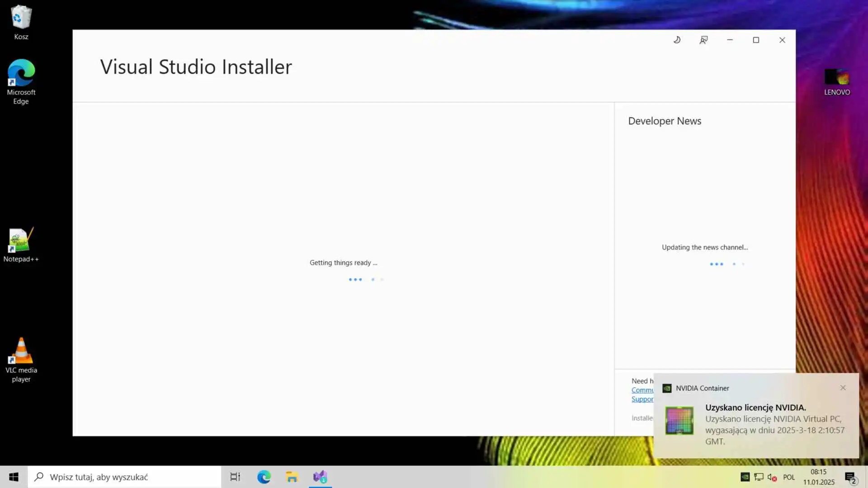The image size is (868, 488).
Task: Select the LENOVO desktop icon
Action: [x=837, y=81]
